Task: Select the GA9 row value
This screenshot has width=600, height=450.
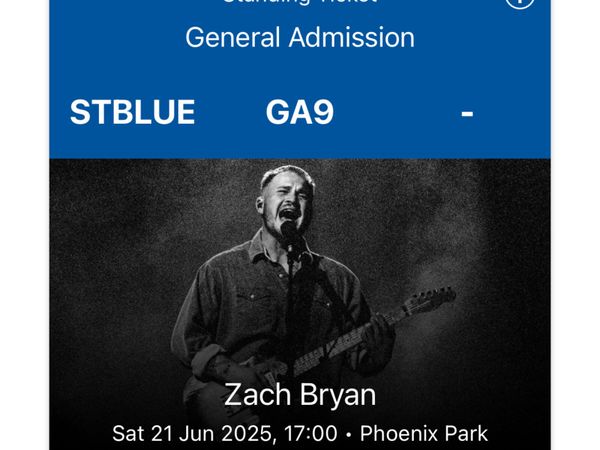Action: coord(300,112)
